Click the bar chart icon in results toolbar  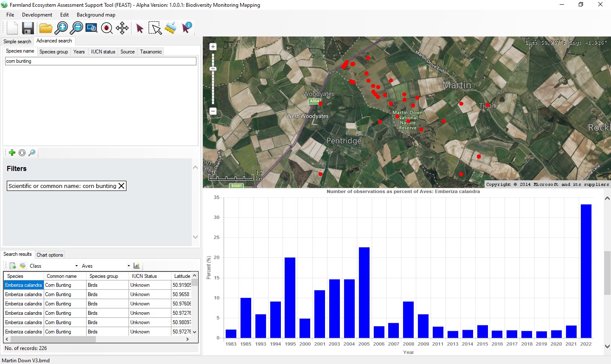(x=137, y=266)
